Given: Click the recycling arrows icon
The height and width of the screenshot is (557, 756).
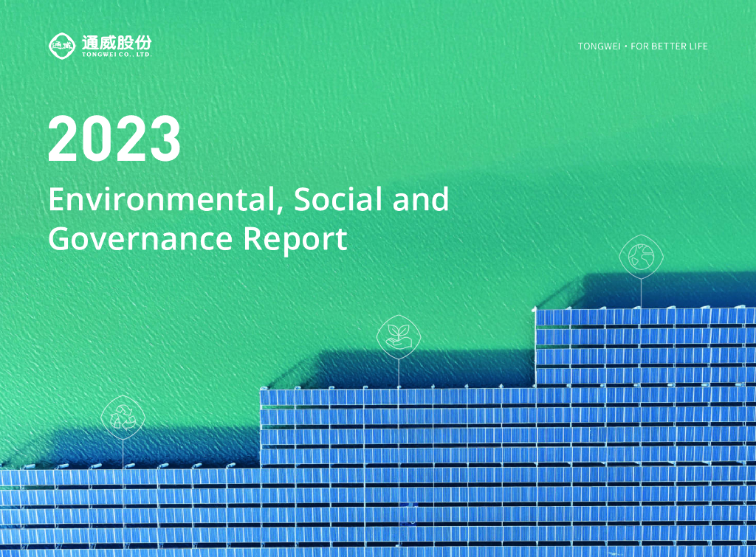Looking at the screenshot, I should point(123,418).
